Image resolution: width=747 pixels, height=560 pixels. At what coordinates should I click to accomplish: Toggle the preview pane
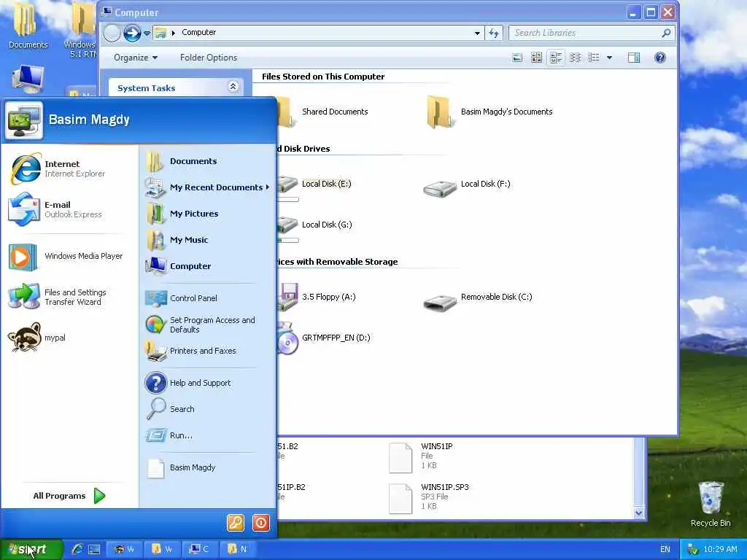[x=634, y=58]
